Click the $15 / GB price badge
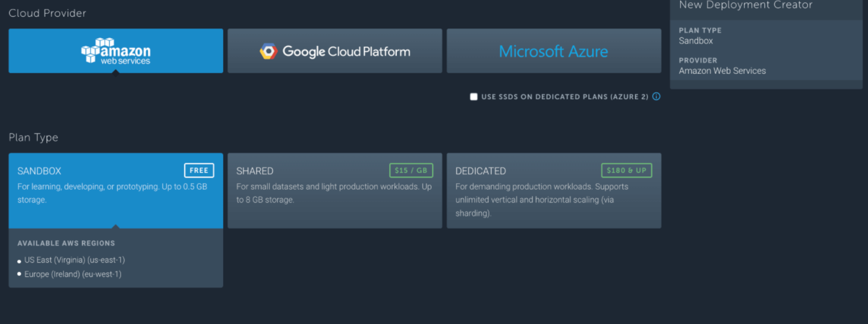The height and width of the screenshot is (324, 868). 411,170
